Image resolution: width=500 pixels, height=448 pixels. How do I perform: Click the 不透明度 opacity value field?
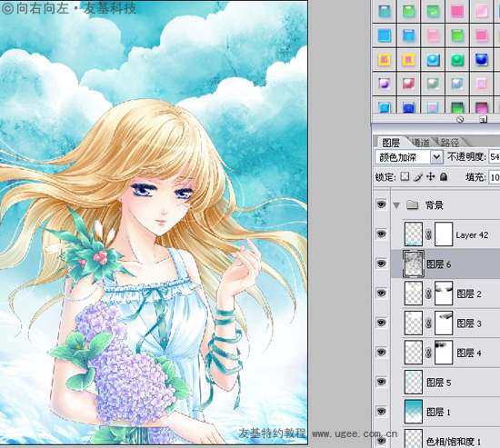[x=495, y=157]
